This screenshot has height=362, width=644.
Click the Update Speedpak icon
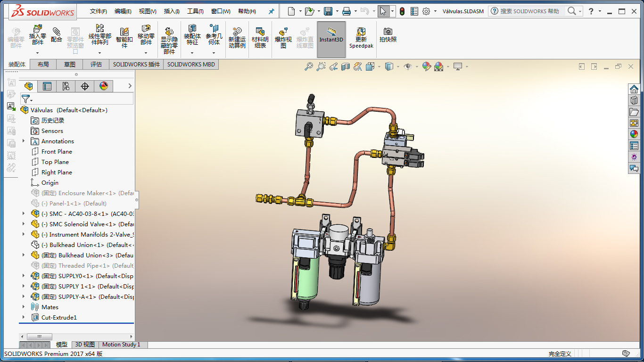point(361,37)
